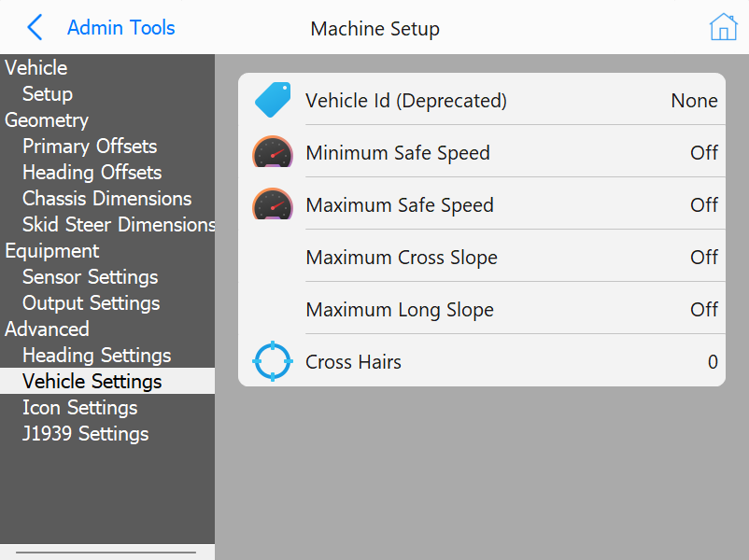Select the highlighted Vehicle Settings item

pyautogui.click(x=107, y=381)
